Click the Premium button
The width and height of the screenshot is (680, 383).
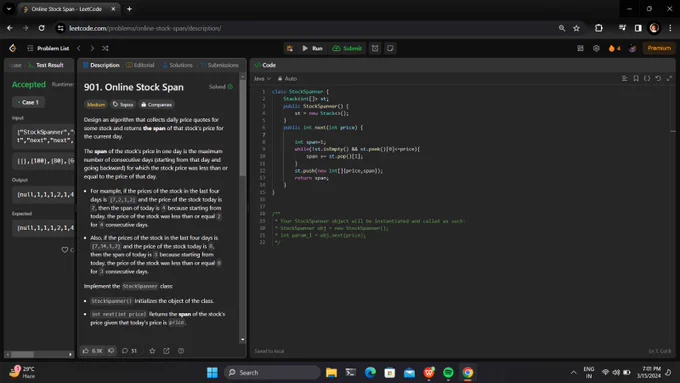click(x=659, y=48)
